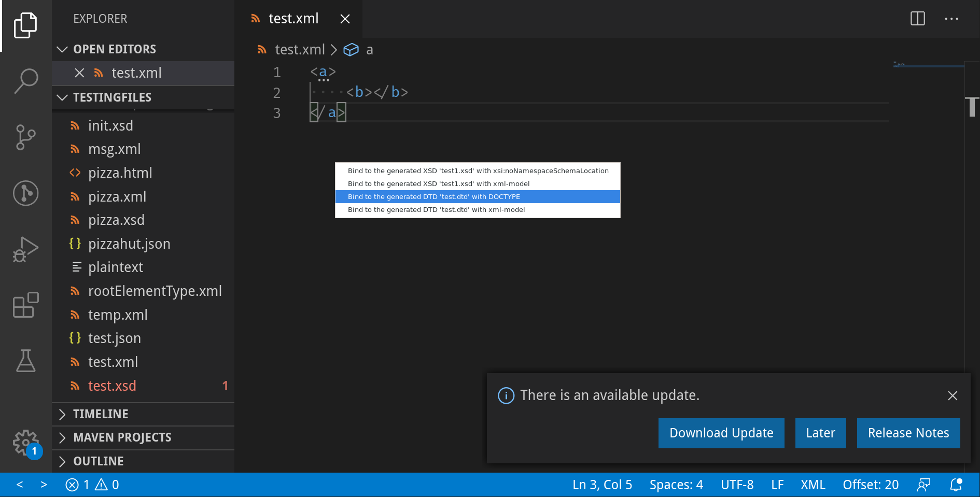The width and height of the screenshot is (980, 497).
Task: Open the Release Notes
Action: [908, 433]
